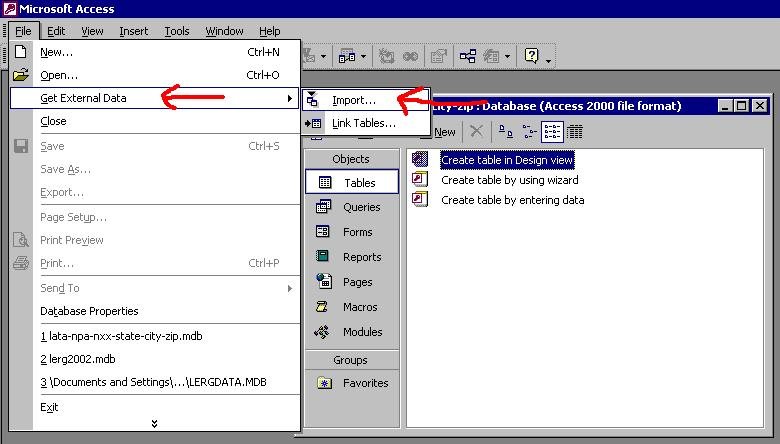780x444 pixels.
Task: Expand the full File menu with chevrons
Action: click(x=154, y=423)
